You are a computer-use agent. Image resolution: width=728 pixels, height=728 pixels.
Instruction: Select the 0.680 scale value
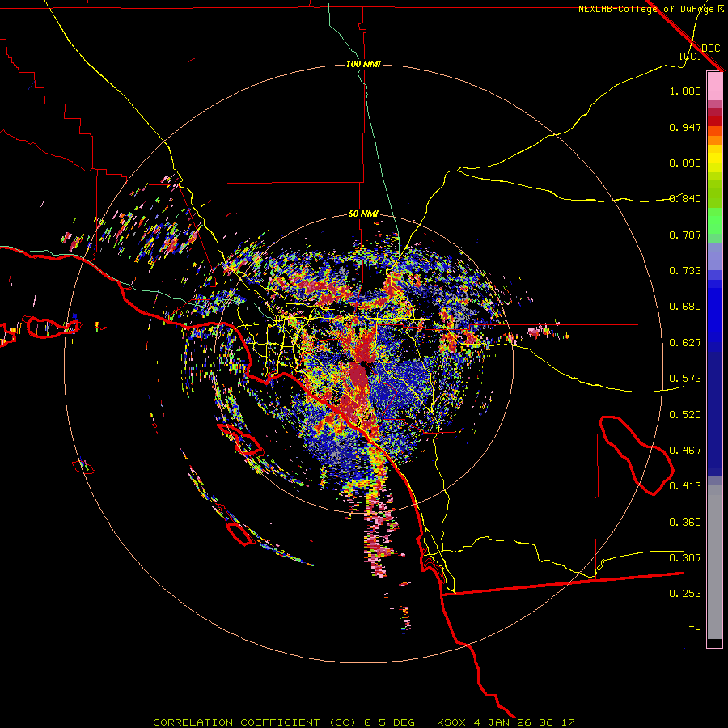coord(685,307)
